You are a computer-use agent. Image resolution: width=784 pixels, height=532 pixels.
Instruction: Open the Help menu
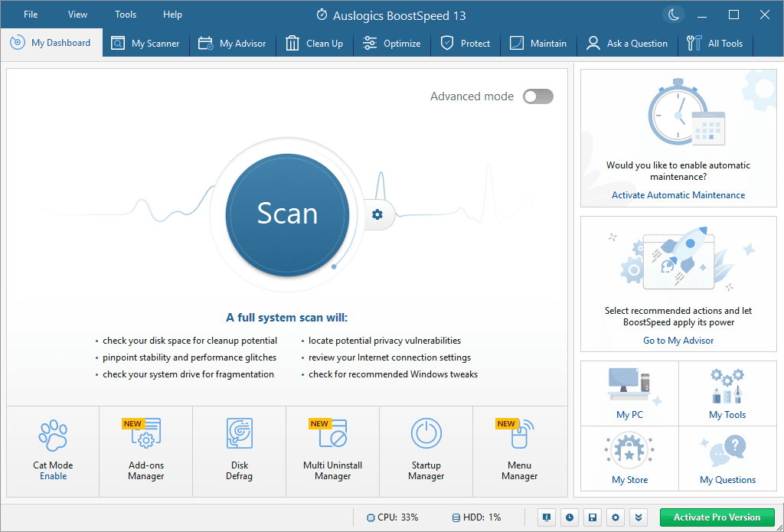[x=172, y=15]
